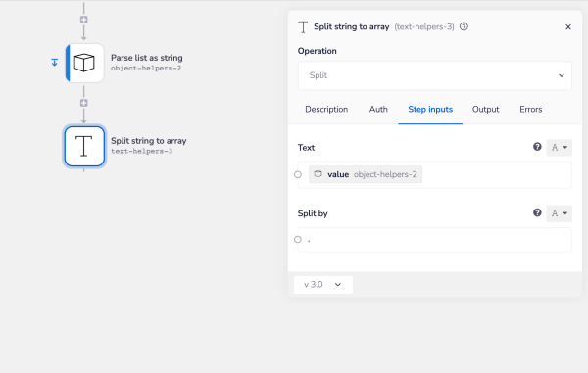The width and height of the screenshot is (588, 373).
Task: Select the Parse list as string cube node
Action: tap(84, 63)
